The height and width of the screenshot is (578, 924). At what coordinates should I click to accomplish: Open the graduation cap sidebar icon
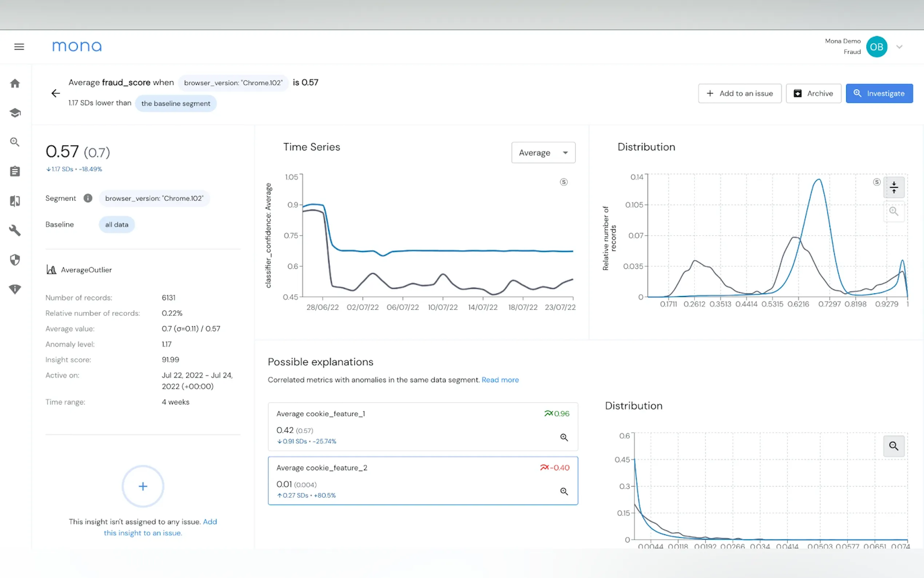(x=15, y=113)
